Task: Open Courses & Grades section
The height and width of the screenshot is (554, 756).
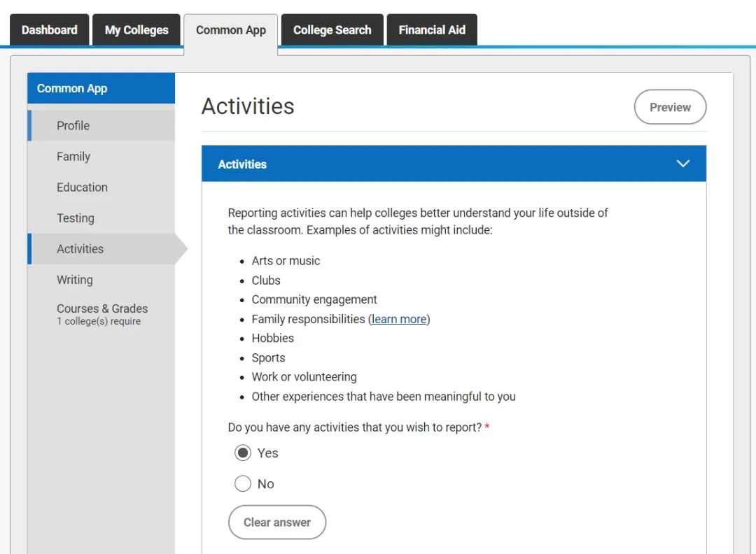Action: (102, 313)
